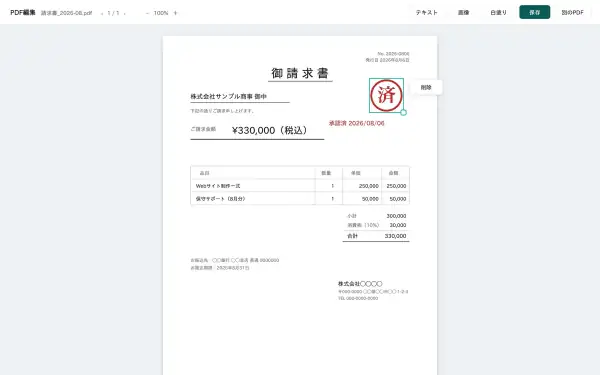This screenshot has width=600, height=375.
Task: Click the 御請求書 heading
Action: pos(300,73)
